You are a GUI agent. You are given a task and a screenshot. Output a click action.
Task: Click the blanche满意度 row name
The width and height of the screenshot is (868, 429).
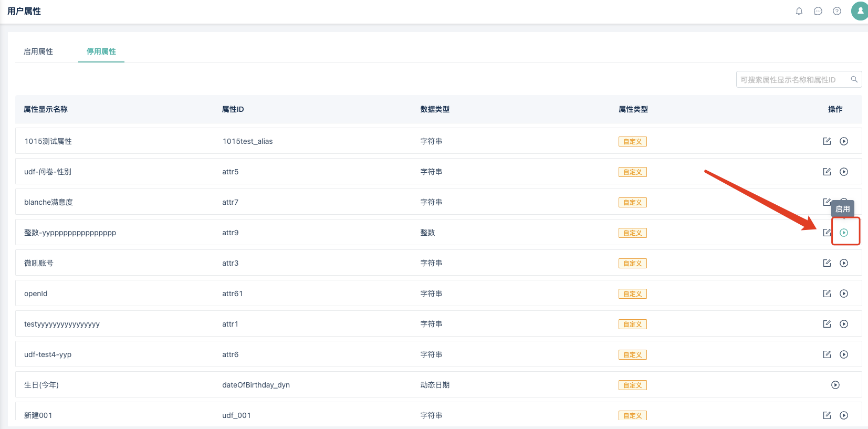[48, 202]
